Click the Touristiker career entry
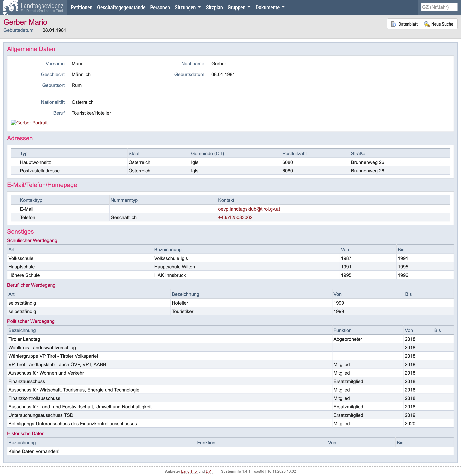The image size is (461, 476). coord(182,312)
